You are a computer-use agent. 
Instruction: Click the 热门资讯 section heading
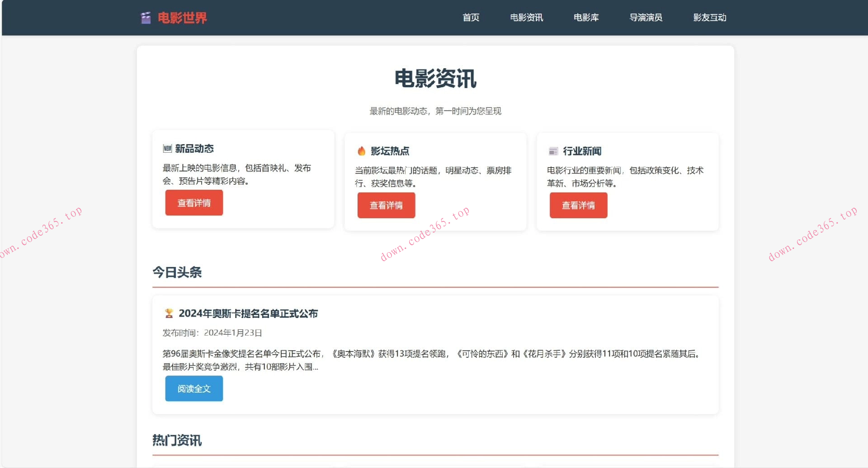pos(176,440)
